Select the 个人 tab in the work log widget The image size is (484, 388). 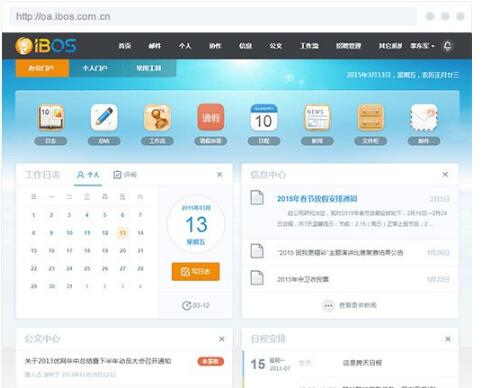(88, 175)
